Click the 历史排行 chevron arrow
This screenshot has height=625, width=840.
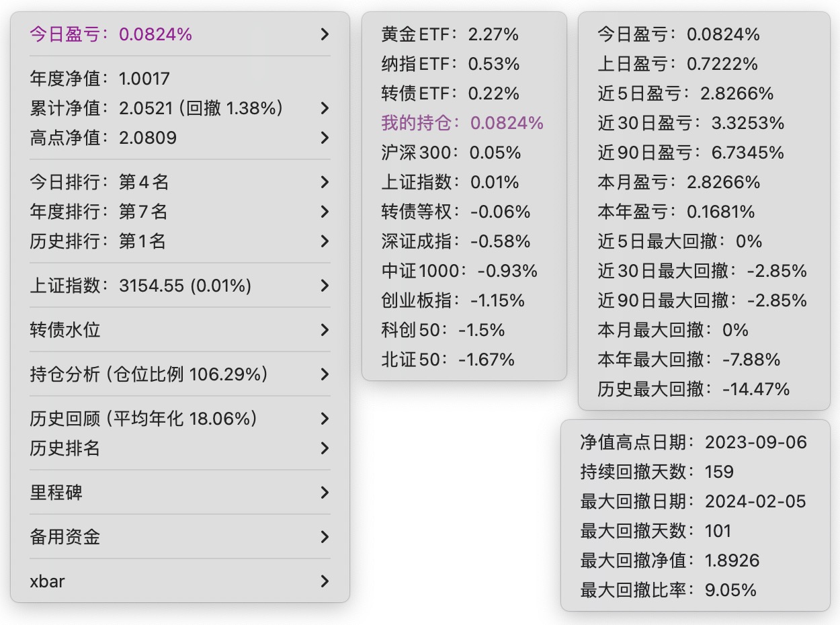(x=325, y=241)
